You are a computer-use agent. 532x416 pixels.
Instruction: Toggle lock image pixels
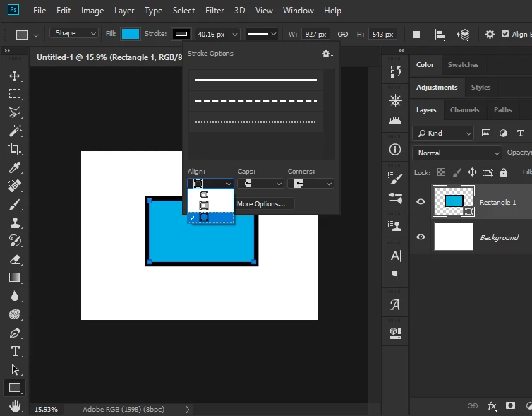tap(457, 172)
